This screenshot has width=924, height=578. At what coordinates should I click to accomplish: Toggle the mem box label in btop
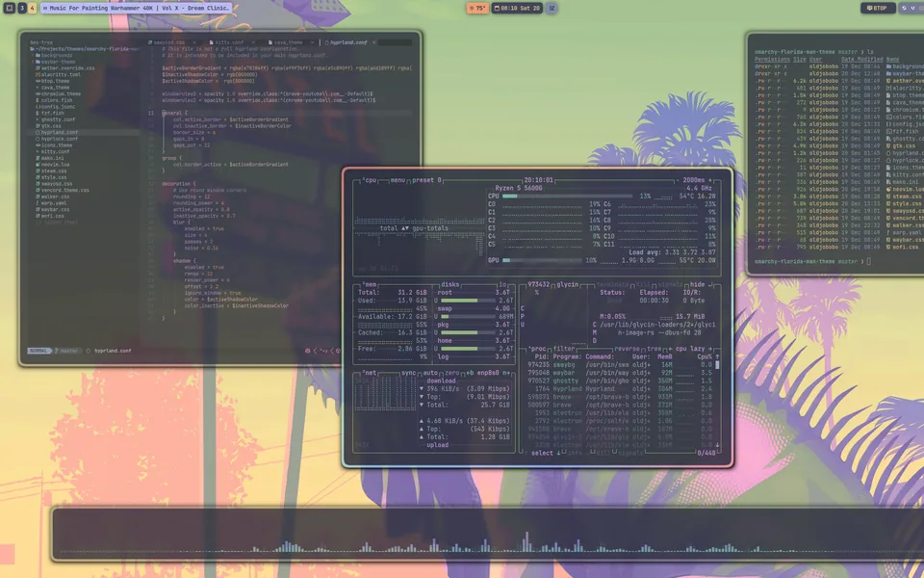(x=370, y=285)
